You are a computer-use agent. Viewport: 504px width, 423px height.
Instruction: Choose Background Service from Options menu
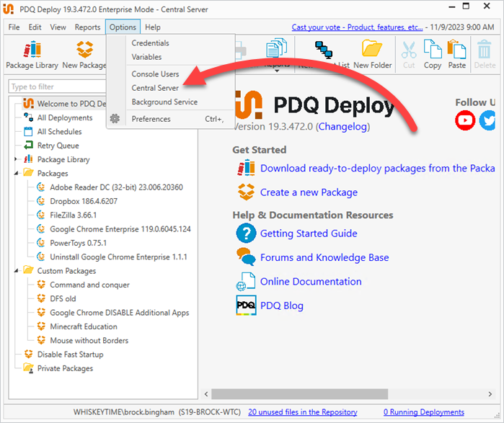tap(164, 102)
